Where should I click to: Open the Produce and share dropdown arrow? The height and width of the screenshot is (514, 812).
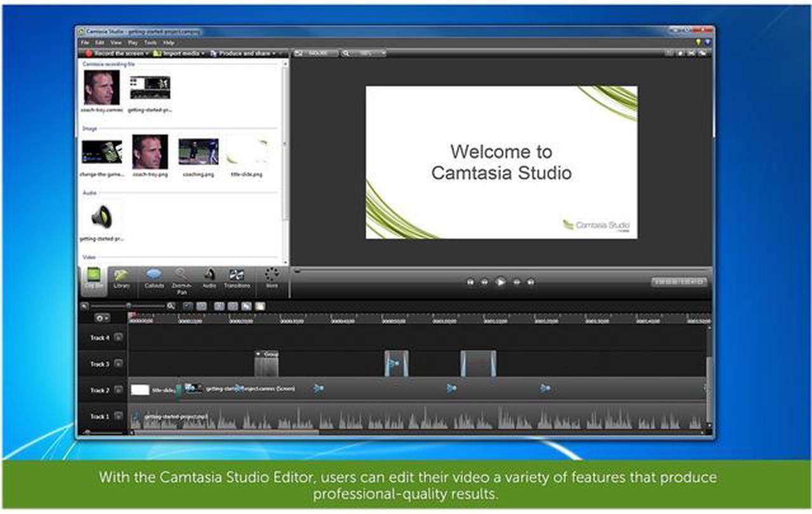[274, 54]
